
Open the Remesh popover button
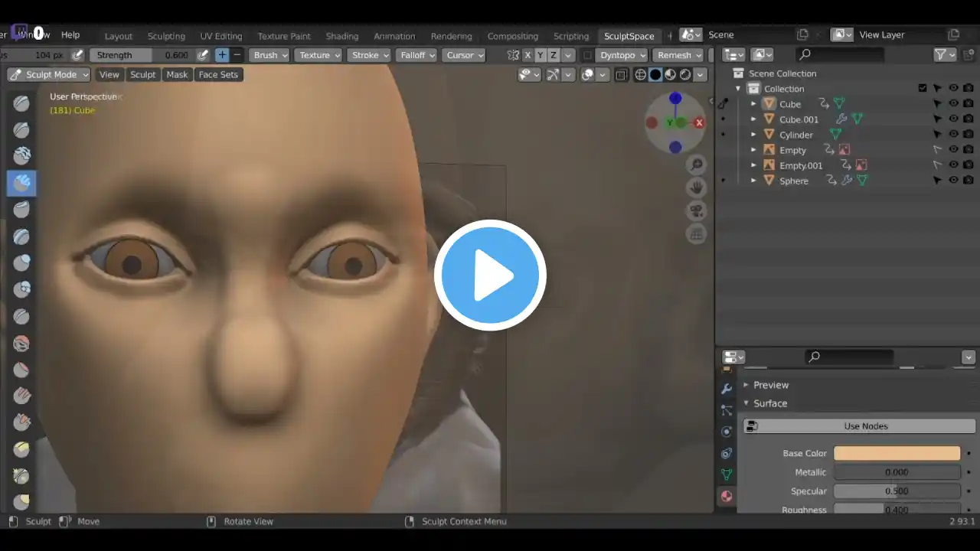(x=679, y=55)
